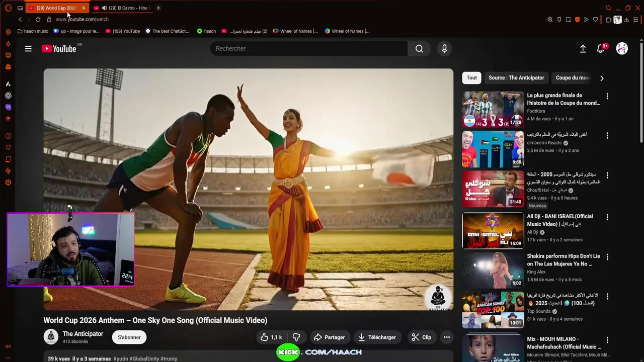Dislike the video with thumbs-down button
Screen dimensions: 644x362
click(x=296, y=337)
